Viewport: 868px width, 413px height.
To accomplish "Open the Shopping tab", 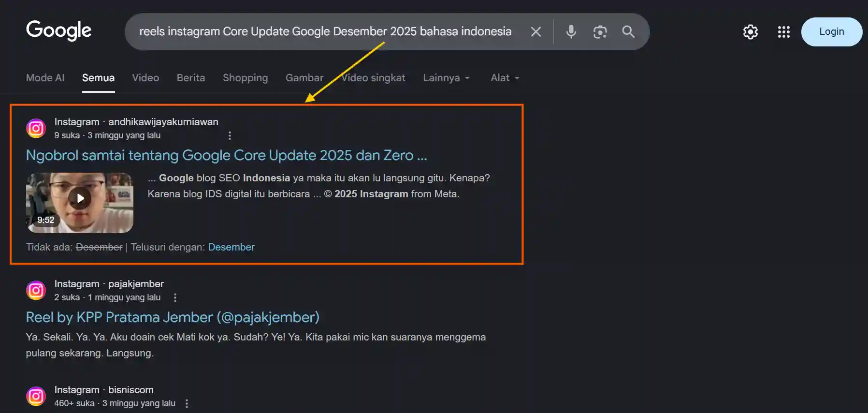I will point(245,78).
